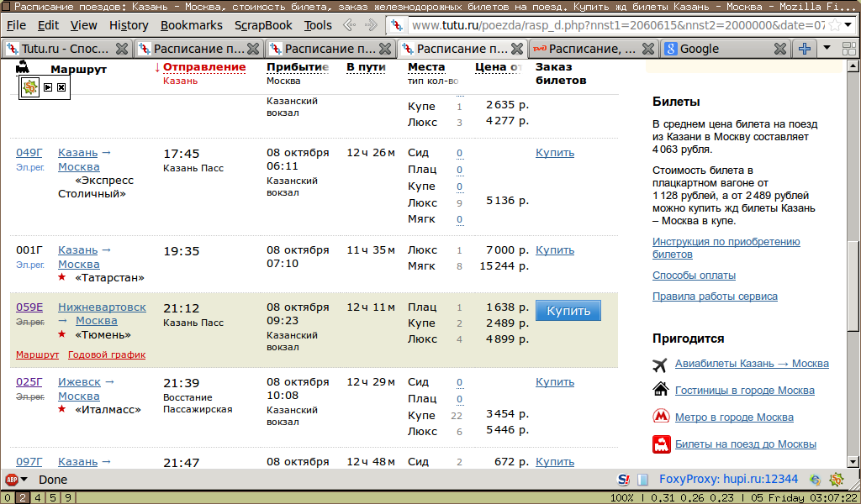This screenshot has width=861, height=504.
Task: Click the red metro M icon
Action: pyautogui.click(x=661, y=417)
